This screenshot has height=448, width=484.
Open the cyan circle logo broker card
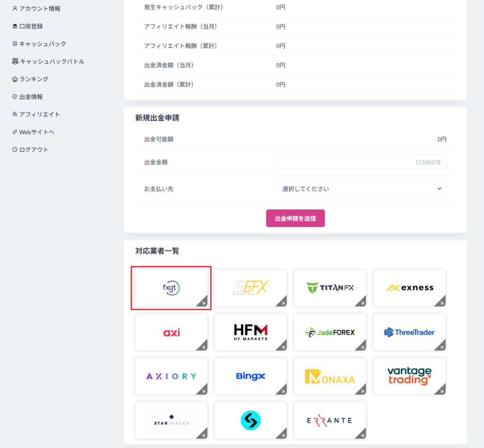[251, 421]
